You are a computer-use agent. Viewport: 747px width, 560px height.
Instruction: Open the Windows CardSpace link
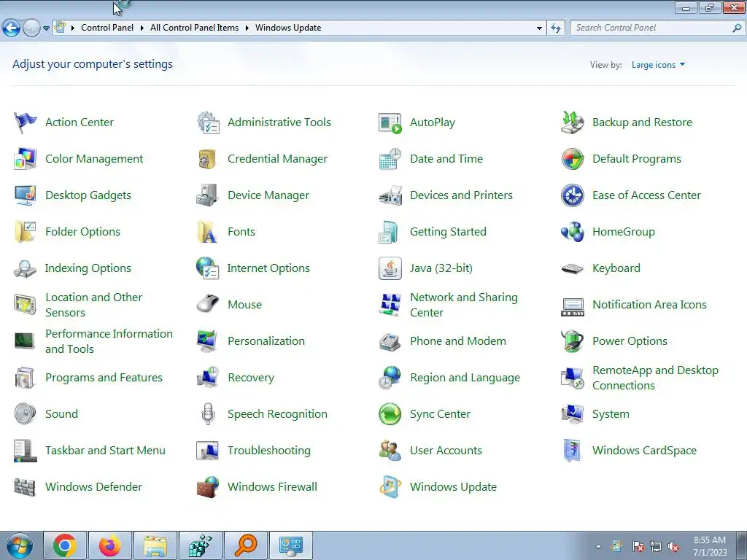(644, 451)
